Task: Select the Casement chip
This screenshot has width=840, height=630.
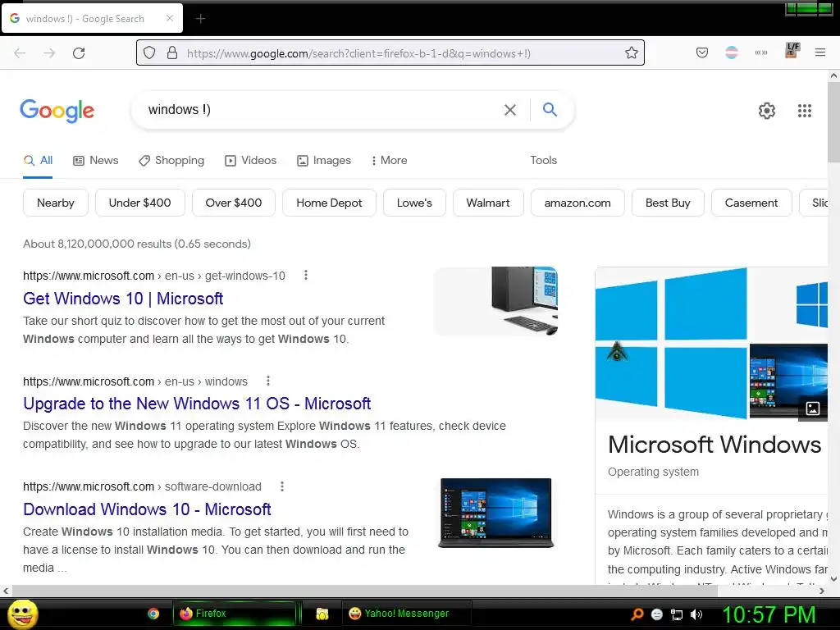Action: coord(751,203)
